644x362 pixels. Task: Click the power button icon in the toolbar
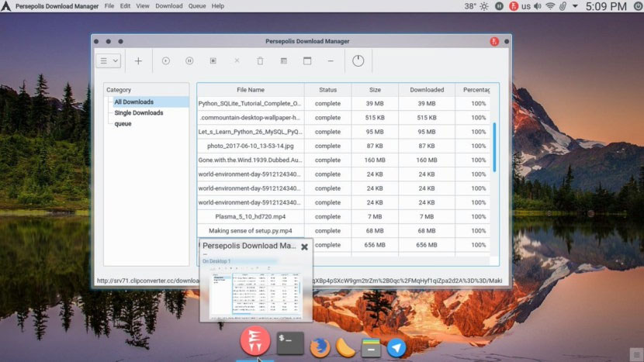(358, 60)
